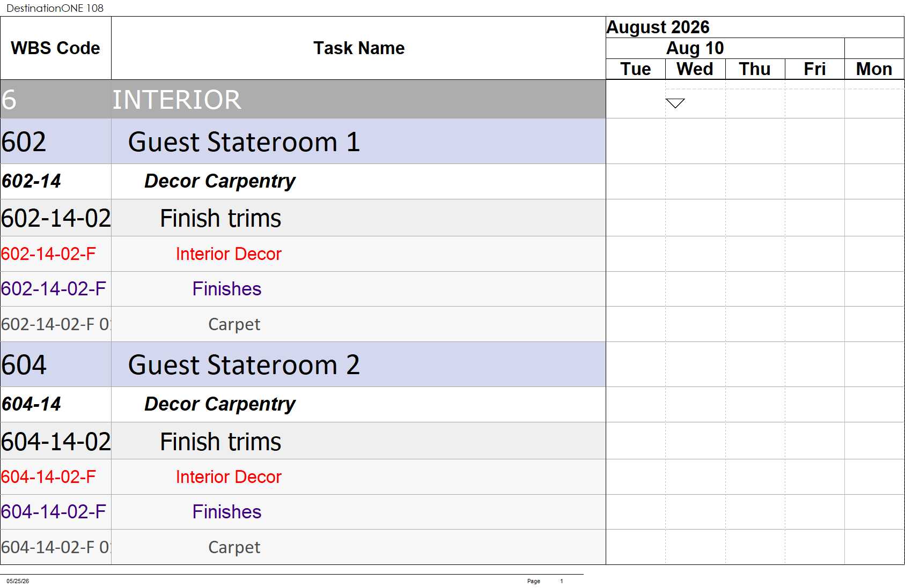Select the Fri day column header
Screen dimensions: 905x588
[814, 69]
